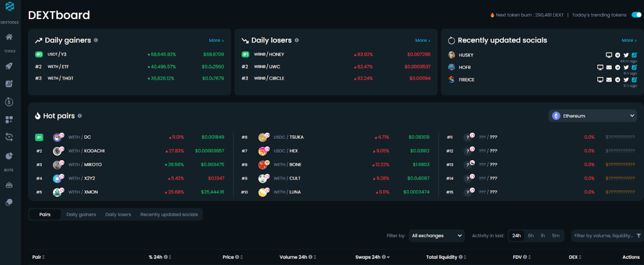The height and width of the screenshot is (265, 644).
Task: Open HOFR Telegram icon
Action: [618, 67]
